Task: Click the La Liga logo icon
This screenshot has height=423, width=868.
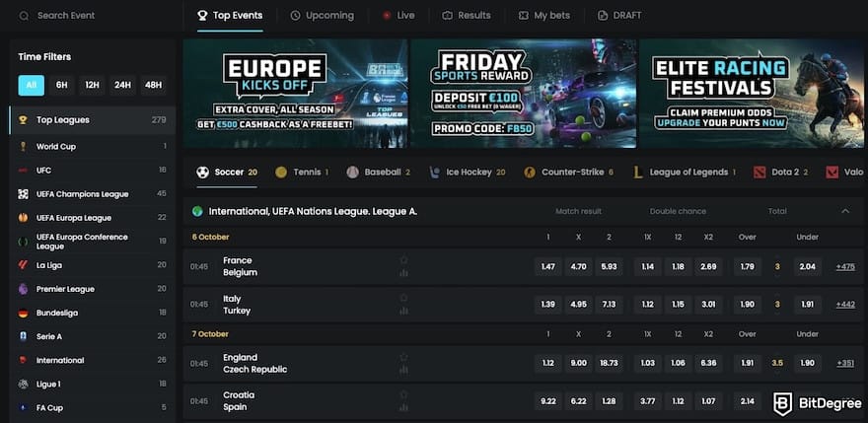Action: [x=24, y=265]
